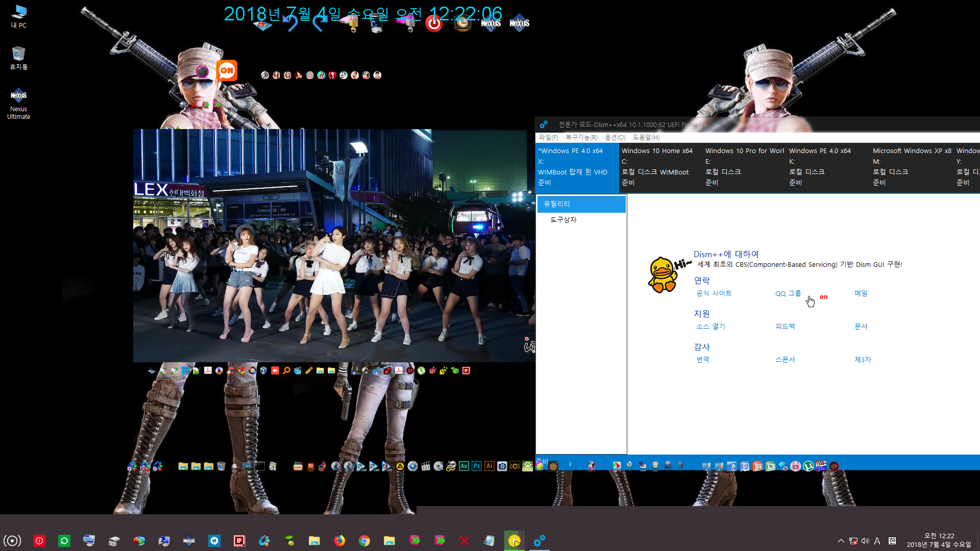Open the recycle bin icon in lower dock
Viewport: 980px width, 551px height.
221,466
